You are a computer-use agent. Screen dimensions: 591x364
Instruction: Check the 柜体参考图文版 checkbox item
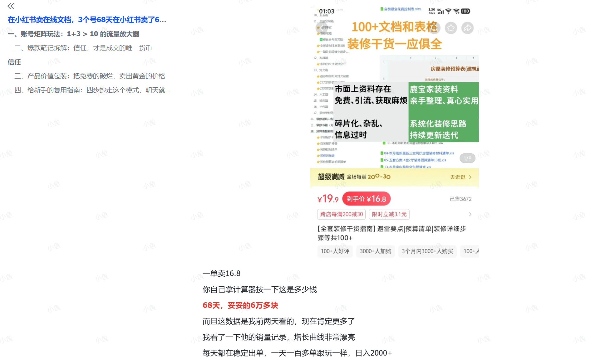click(321, 40)
